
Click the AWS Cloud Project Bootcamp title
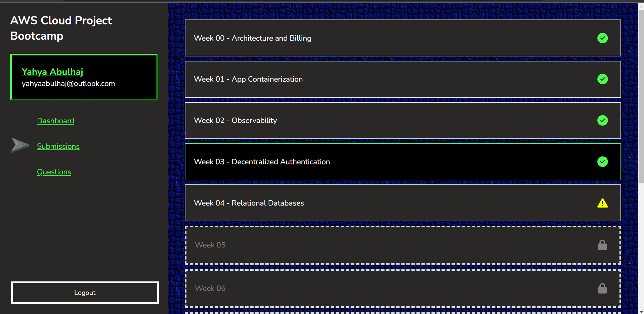pyautogui.click(x=61, y=28)
